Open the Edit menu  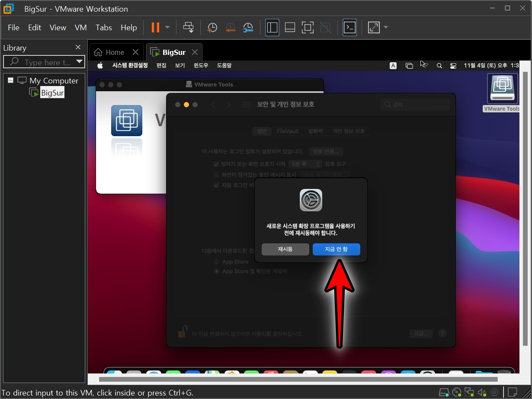point(35,28)
